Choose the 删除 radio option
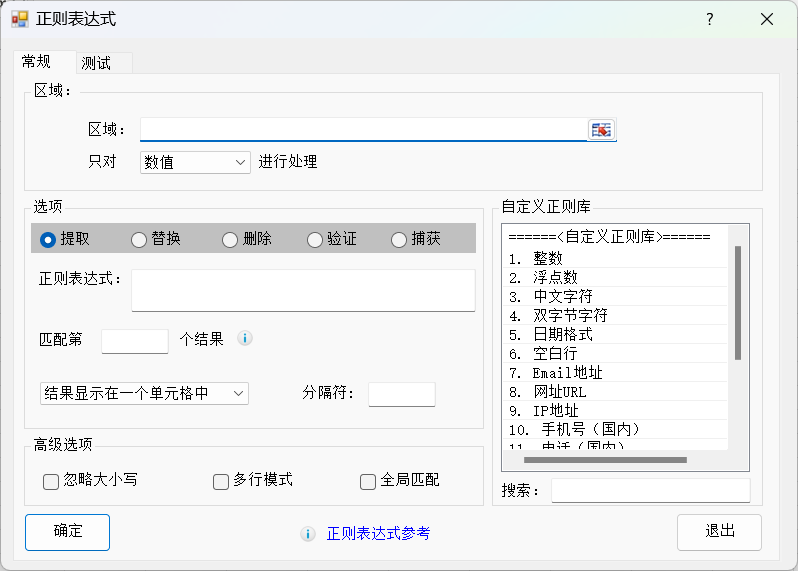The image size is (798, 571). [230, 239]
